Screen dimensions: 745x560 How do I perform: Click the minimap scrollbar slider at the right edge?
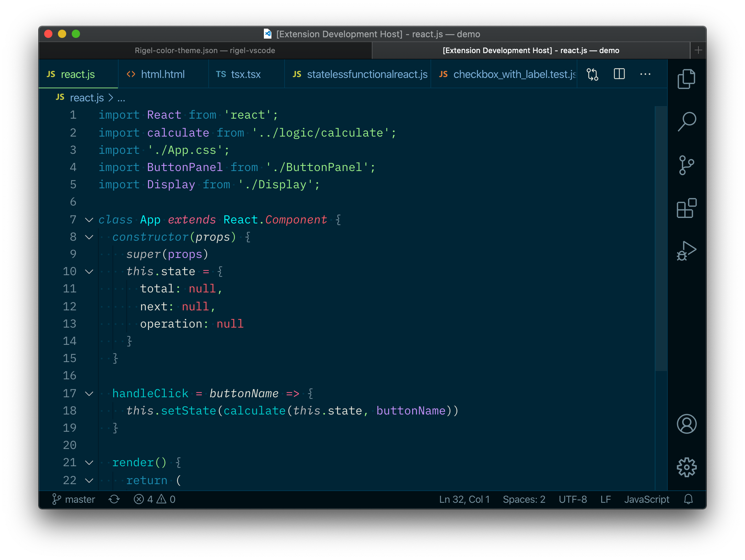(x=661, y=238)
